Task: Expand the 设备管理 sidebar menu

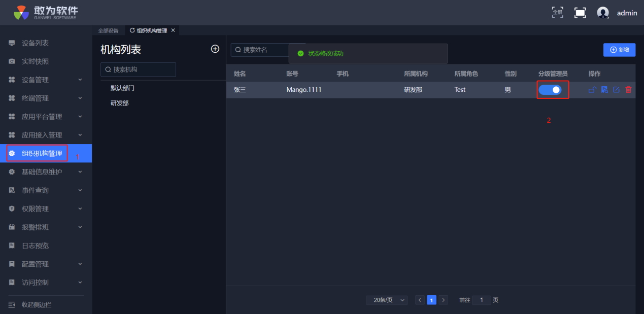Action: (x=46, y=80)
